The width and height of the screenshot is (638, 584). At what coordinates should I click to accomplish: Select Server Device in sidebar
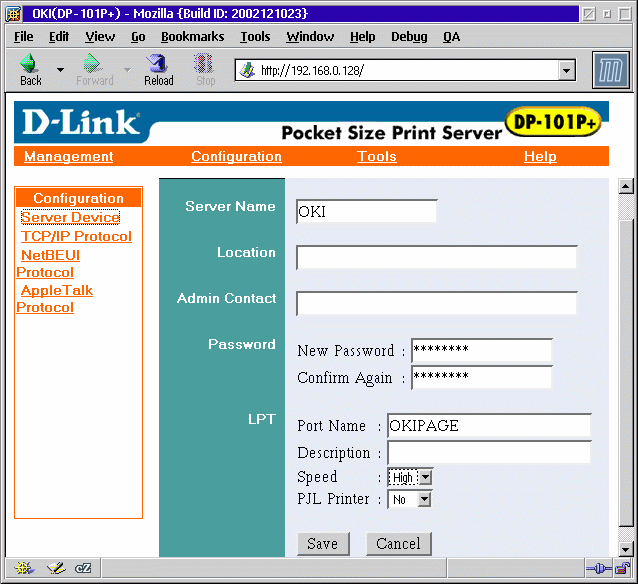click(x=70, y=217)
